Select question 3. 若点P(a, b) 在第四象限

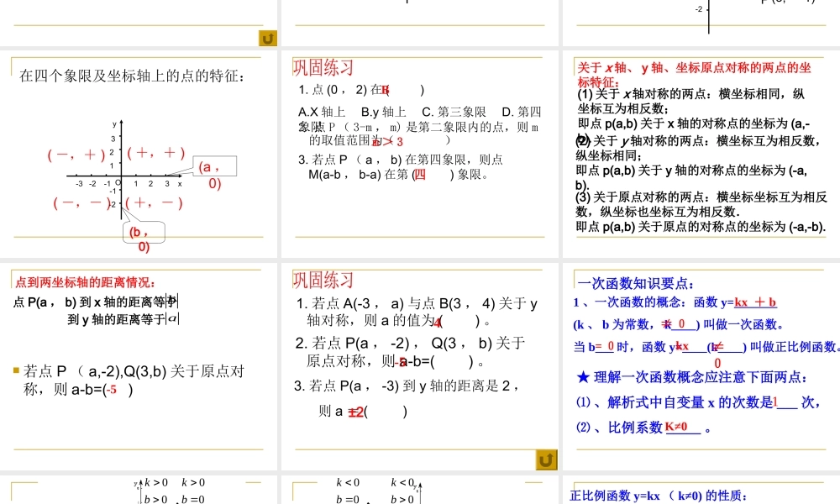[x=400, y=166]
